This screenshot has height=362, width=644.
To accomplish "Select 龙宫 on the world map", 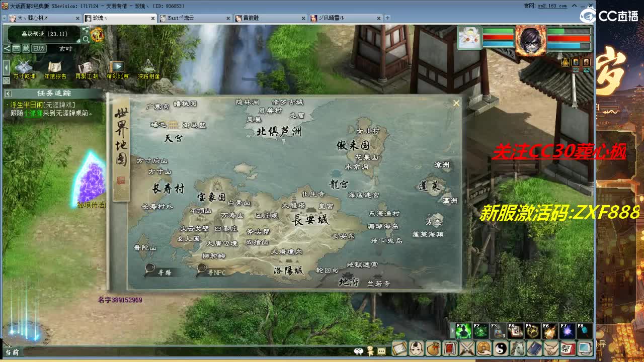I will click(339, 184).
